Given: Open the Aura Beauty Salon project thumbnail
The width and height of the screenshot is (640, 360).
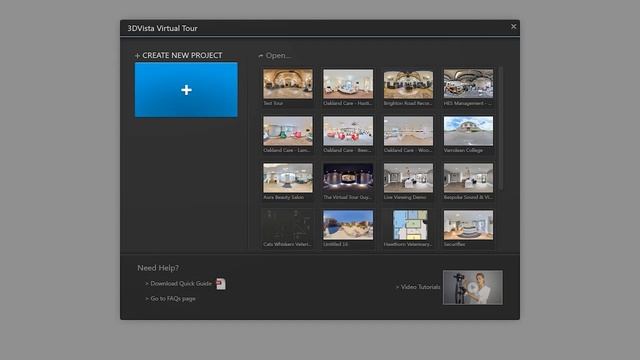Looking at the screenshot, I should tap(288, 178).
